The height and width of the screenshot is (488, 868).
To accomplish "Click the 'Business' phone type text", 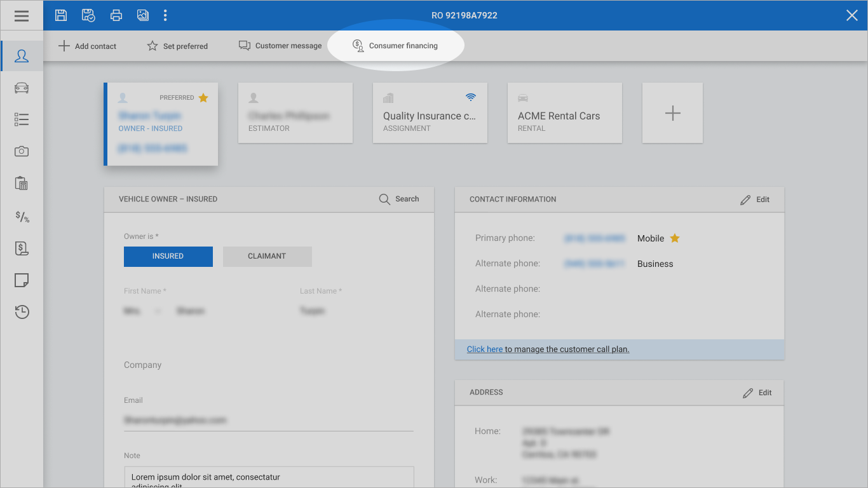I will (x=655, y=264).
